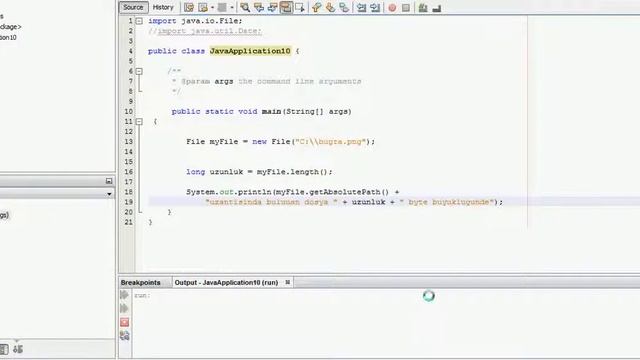Click 'long uzunluk = myFile.length();' line
The height and width of the screenshot is (360, 640).
tap(260, 172)
